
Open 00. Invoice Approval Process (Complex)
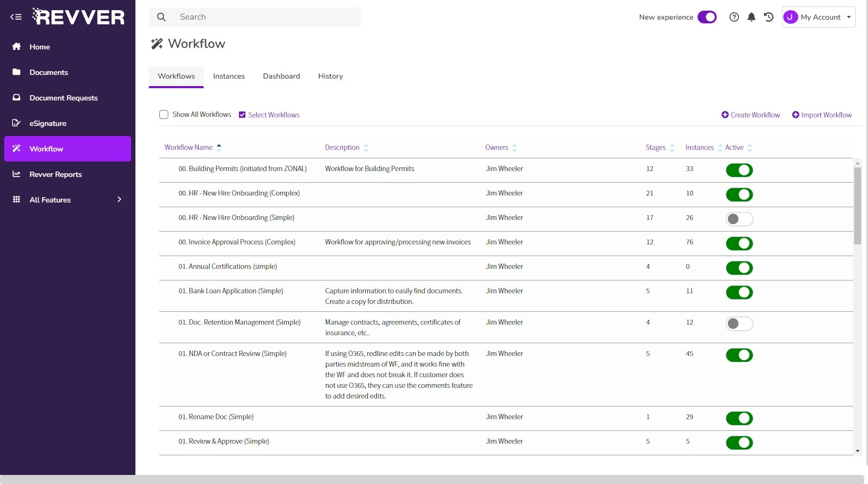coord(237,242)
